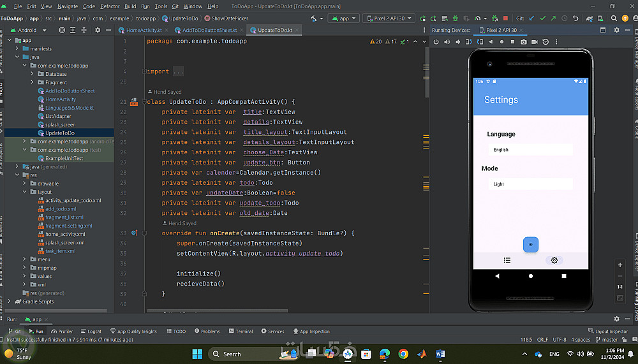Open the Refactor menu
638x364 pixels.
tap(110, 6)
